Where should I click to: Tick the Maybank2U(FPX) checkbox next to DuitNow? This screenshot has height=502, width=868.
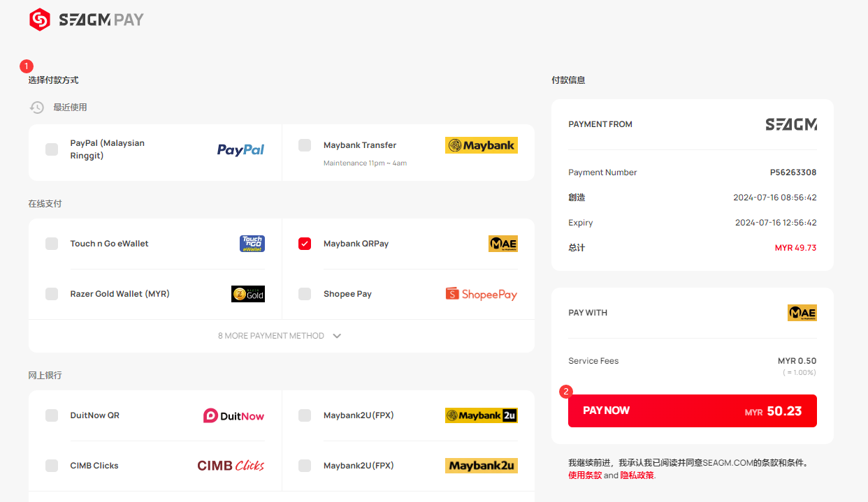(305, 415)
